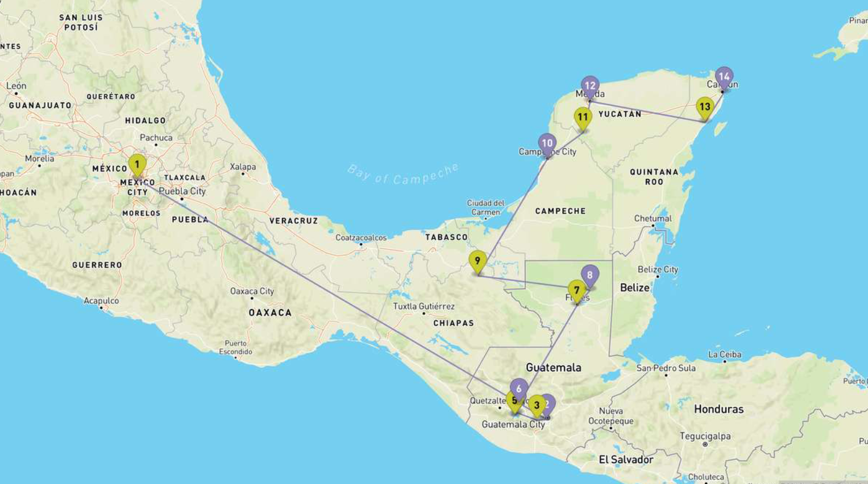
Task: Click the Tuxtla Gutiérrez map label
Action: [423, 306]
